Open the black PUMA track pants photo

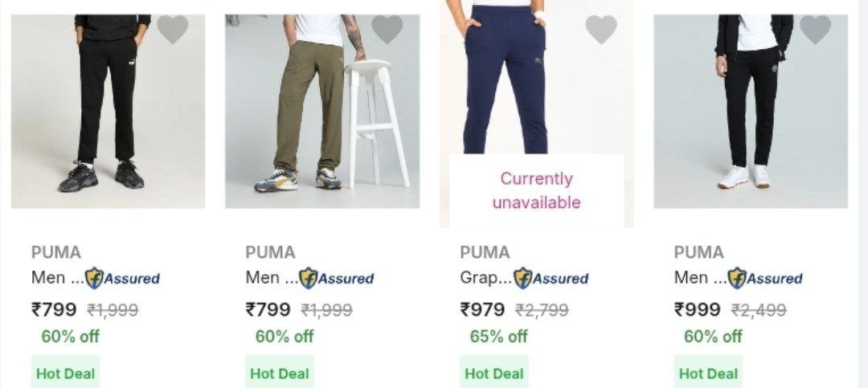click(x=108, y=111)
